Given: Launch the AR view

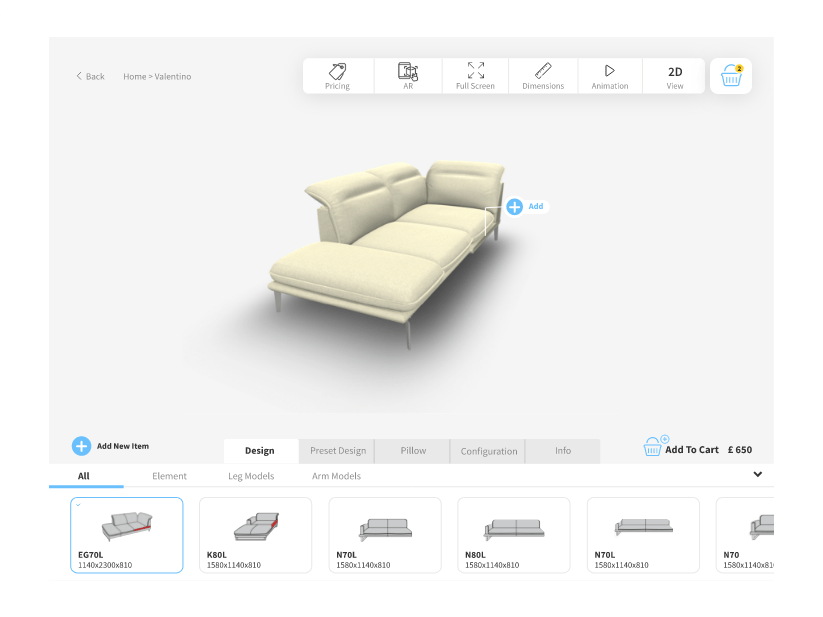Looking at the screenshot, I should pyautogui.click(x=407, y=76).
